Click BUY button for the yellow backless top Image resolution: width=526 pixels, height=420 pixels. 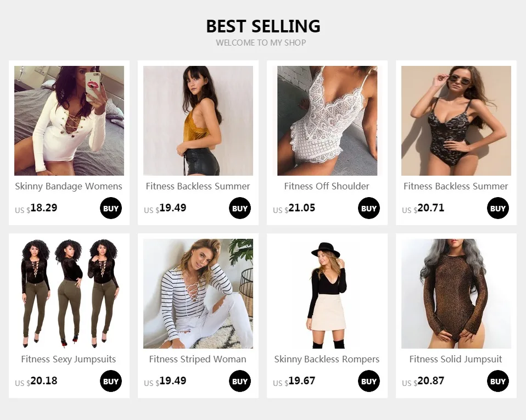240,208
